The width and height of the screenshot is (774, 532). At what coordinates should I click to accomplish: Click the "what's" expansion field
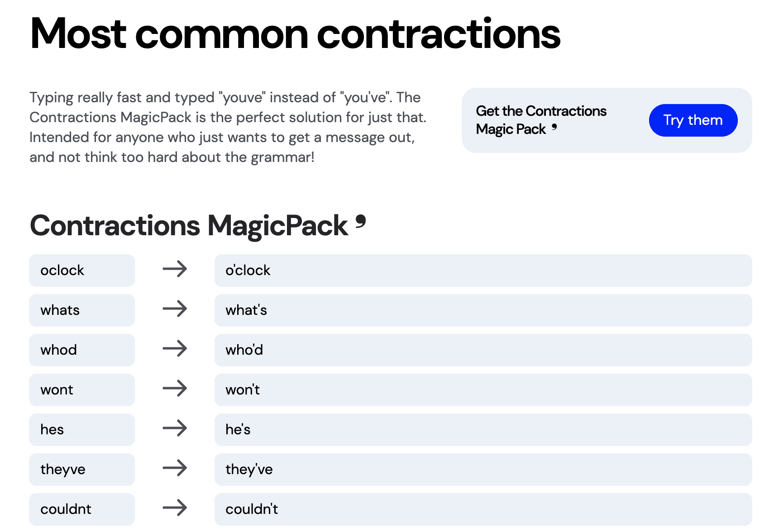(483, 310)
